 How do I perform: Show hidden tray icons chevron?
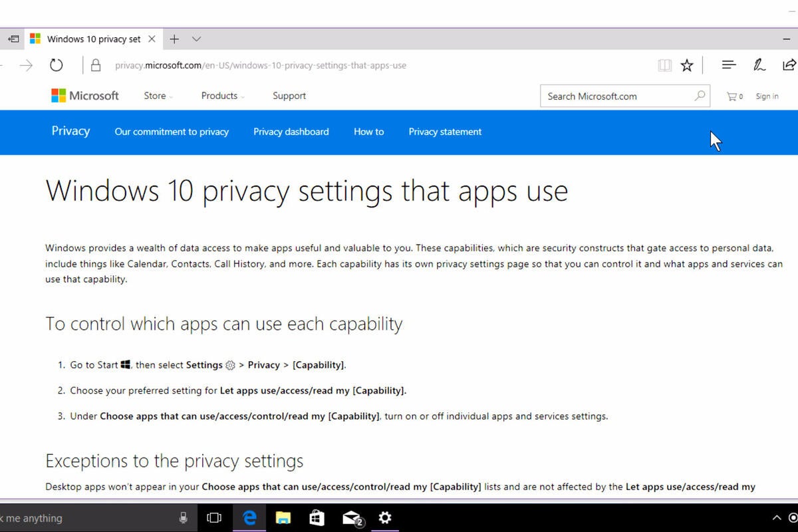[x=776, y=518]
